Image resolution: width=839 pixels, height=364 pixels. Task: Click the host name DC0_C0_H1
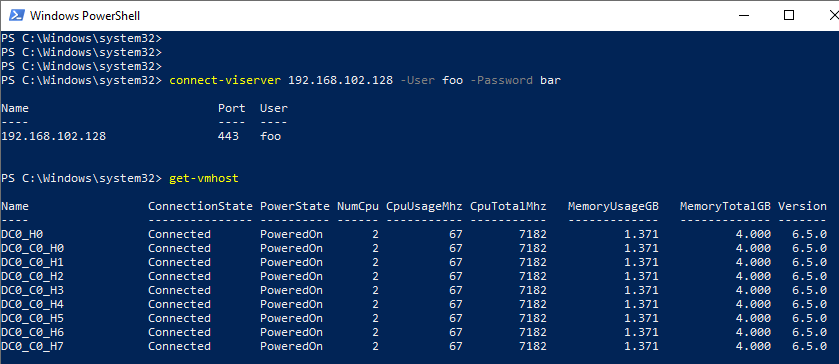(x=33, y=262)
